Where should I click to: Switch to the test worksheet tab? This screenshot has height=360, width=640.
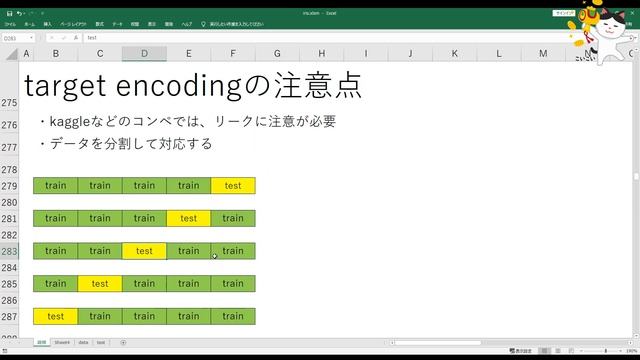tap(101, 342)
